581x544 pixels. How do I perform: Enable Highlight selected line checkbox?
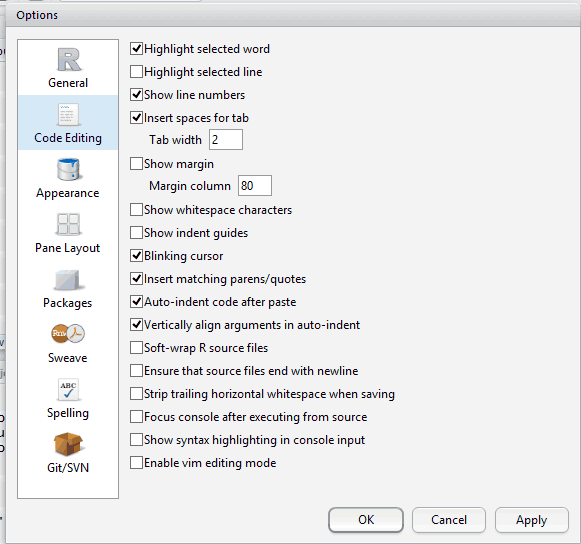coord(136,72)
